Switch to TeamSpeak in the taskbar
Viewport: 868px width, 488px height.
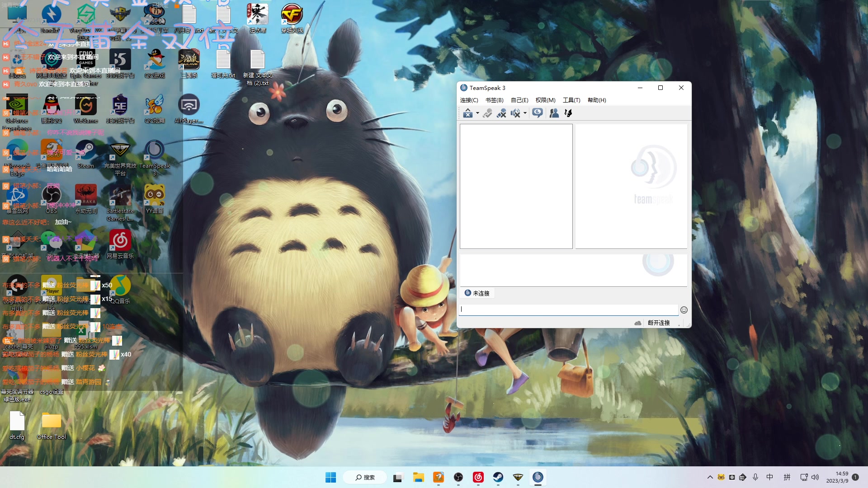coord(538,478)
